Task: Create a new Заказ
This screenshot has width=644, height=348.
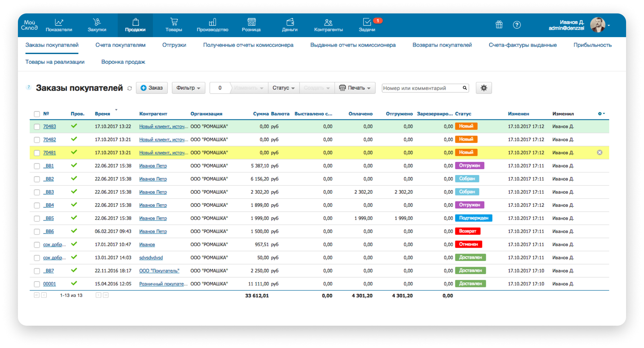Action: point(152,88)
